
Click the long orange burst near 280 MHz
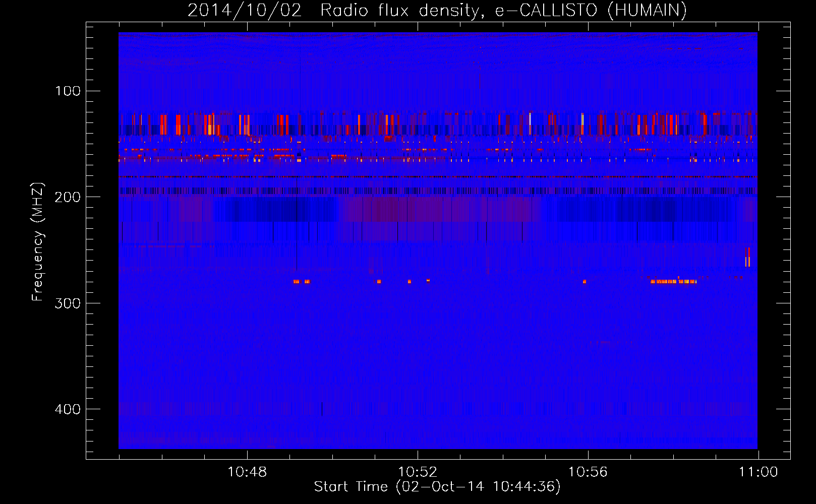pyautogui.click(x=674, y=281)
